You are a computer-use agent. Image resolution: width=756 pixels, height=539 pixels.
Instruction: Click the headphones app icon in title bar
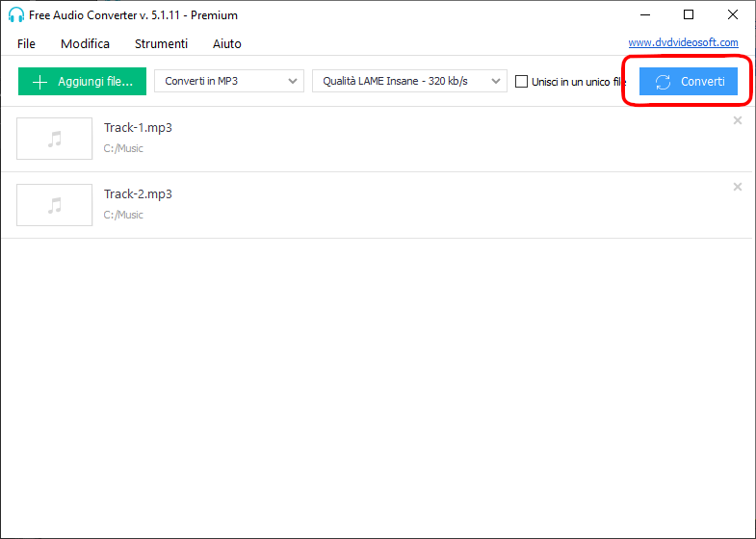tap(16, 15)
